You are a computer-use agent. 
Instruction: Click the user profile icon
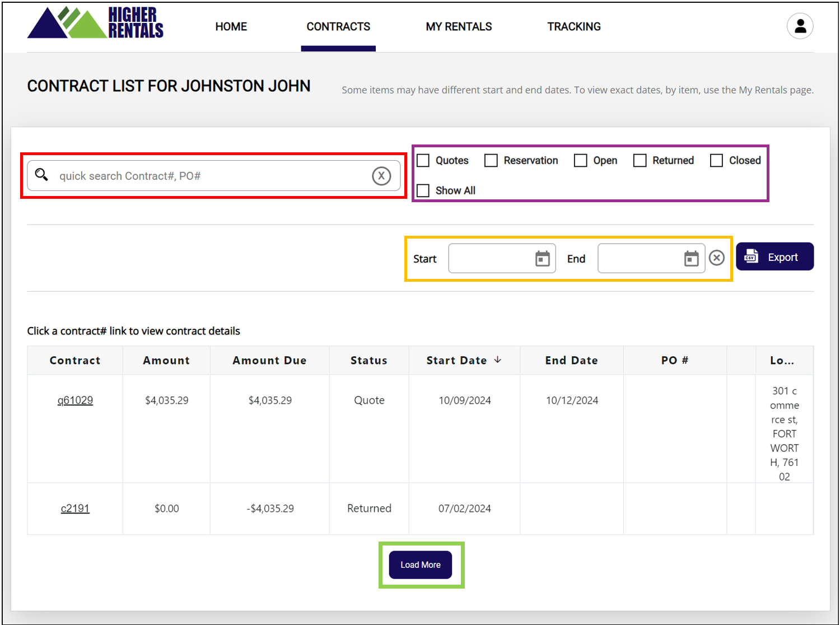(x=800, y=26)
